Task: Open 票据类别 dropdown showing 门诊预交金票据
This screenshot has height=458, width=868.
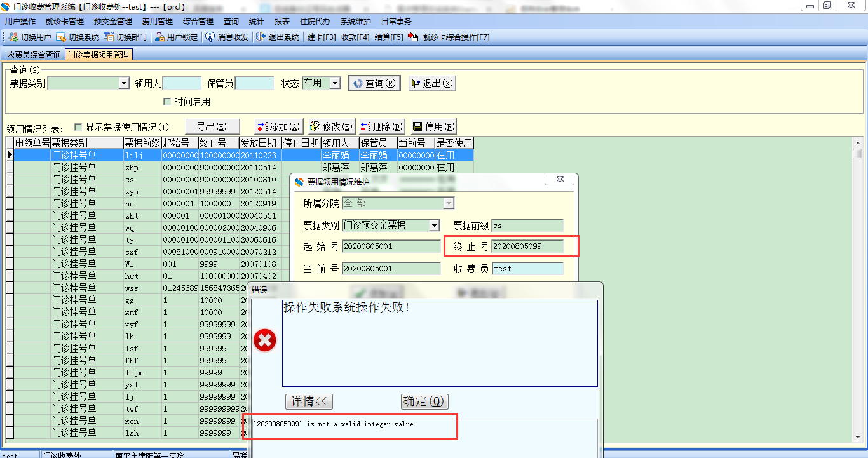Action: click(x=434, y=226)
